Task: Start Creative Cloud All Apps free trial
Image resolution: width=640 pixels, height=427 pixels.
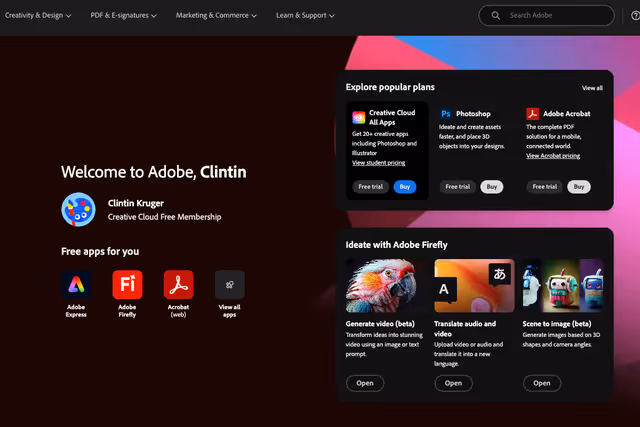Action: (x=371, y=187)
